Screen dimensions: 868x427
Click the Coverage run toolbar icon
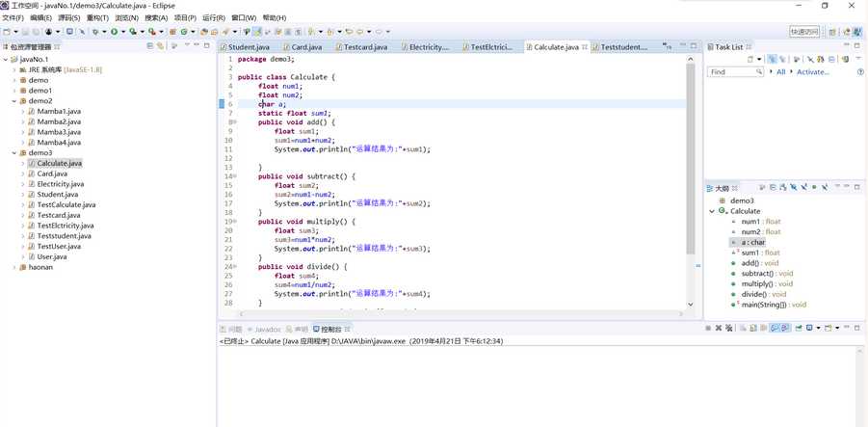click(133, 32)
